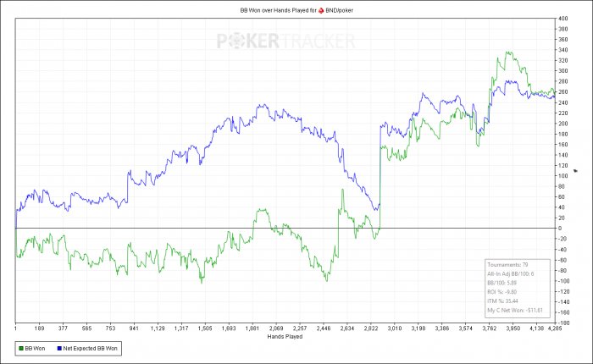Click the "BB/100: 5.89" stats line
The image size is (593, 364).
[502, 283]
